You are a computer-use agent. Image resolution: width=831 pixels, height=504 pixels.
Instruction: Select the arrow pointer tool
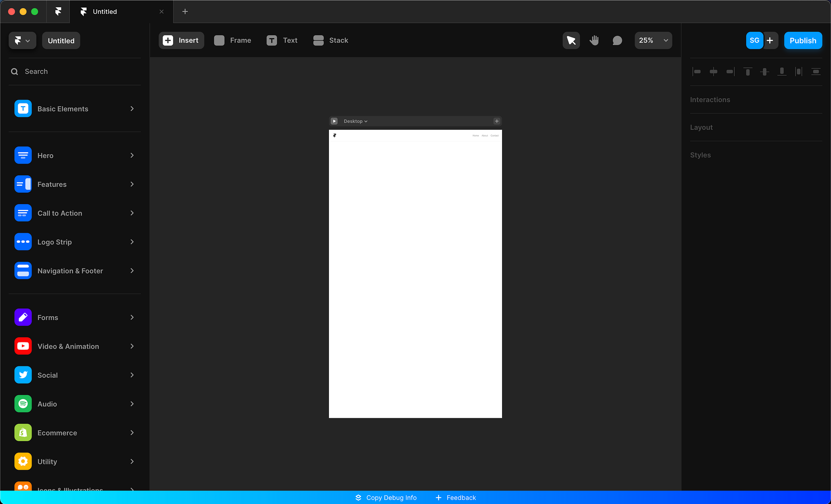click(571, 40)
